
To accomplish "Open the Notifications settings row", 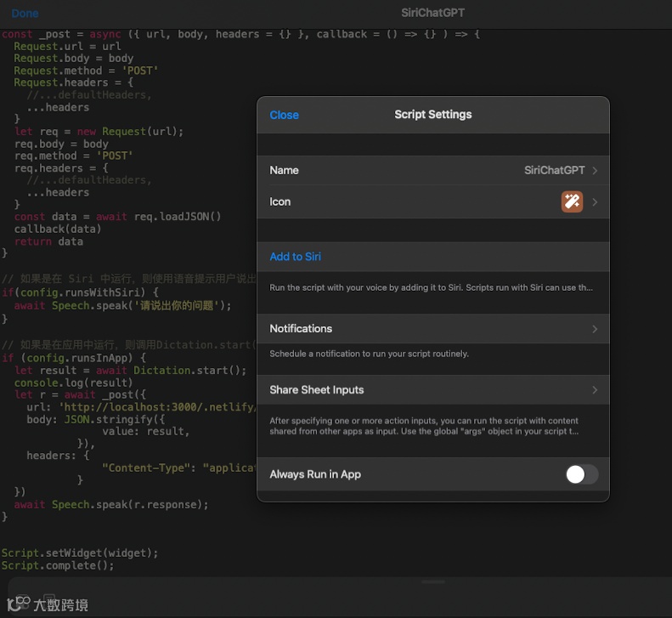I will pos(433,329).
